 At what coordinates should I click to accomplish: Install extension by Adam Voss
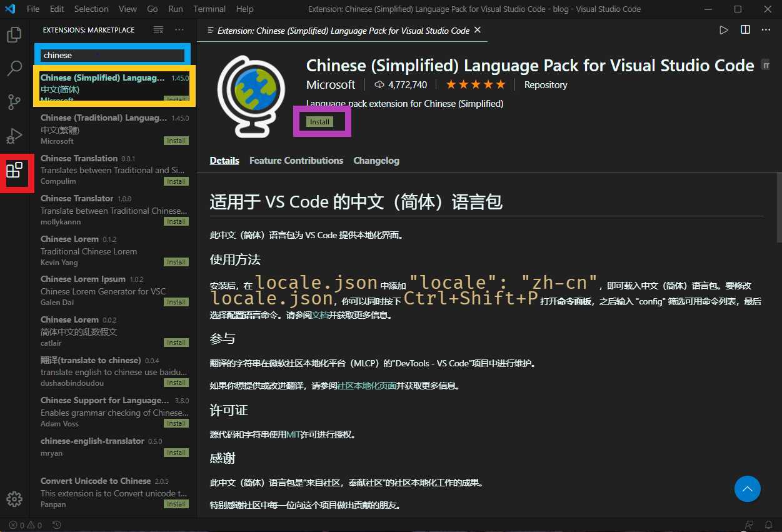(x=176, y=423)
